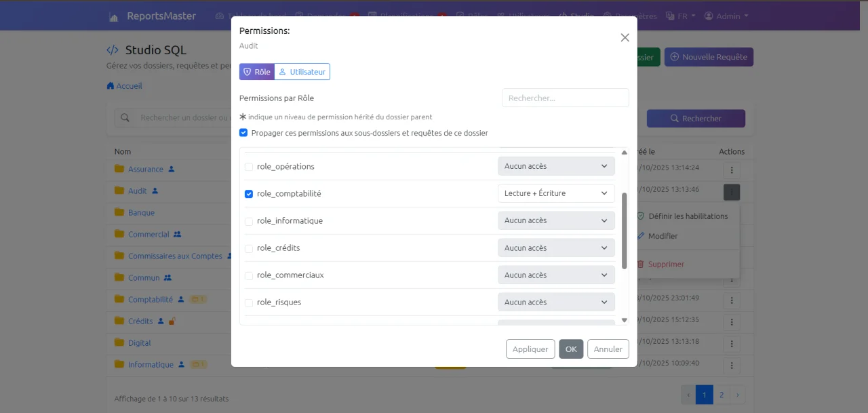Close the Permissions dialog with X

(625, 38)
